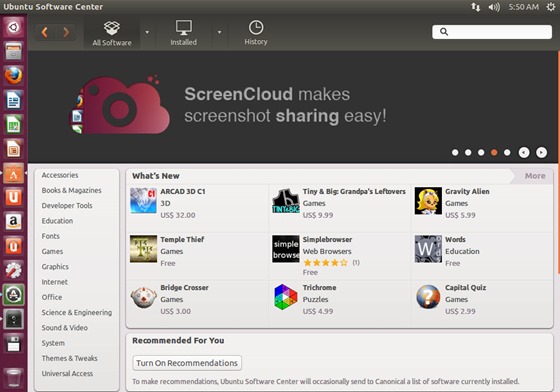
Task: Open the sound volume indicator
Action: click(494, 7)
